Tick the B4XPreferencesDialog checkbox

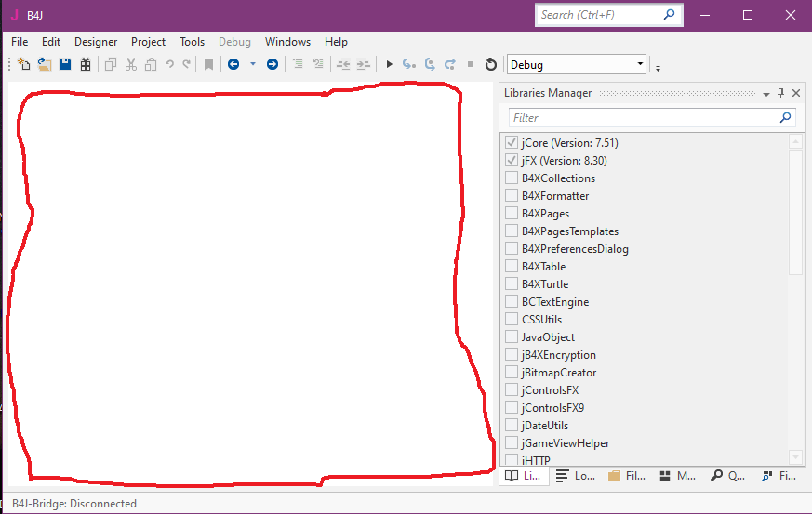click(512, 248)
